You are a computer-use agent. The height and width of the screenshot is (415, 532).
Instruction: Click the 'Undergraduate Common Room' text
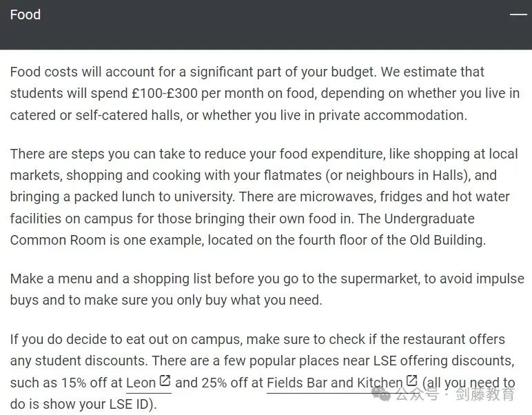tap(243, 230)
